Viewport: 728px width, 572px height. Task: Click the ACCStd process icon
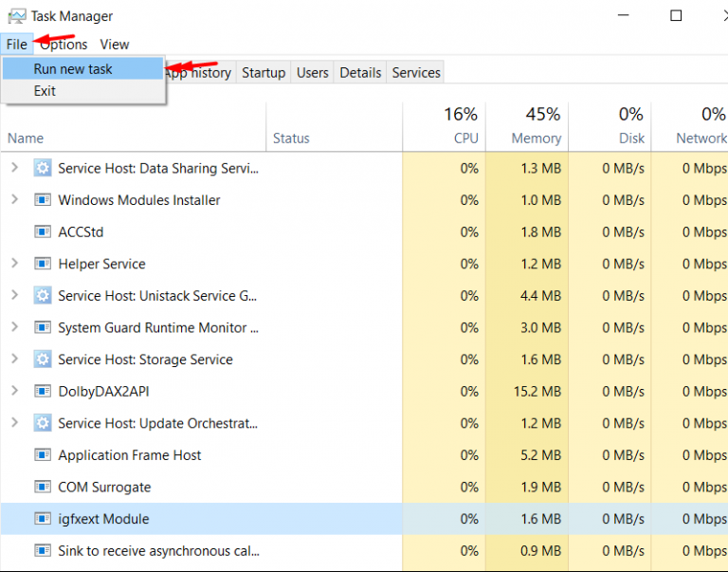43,231
